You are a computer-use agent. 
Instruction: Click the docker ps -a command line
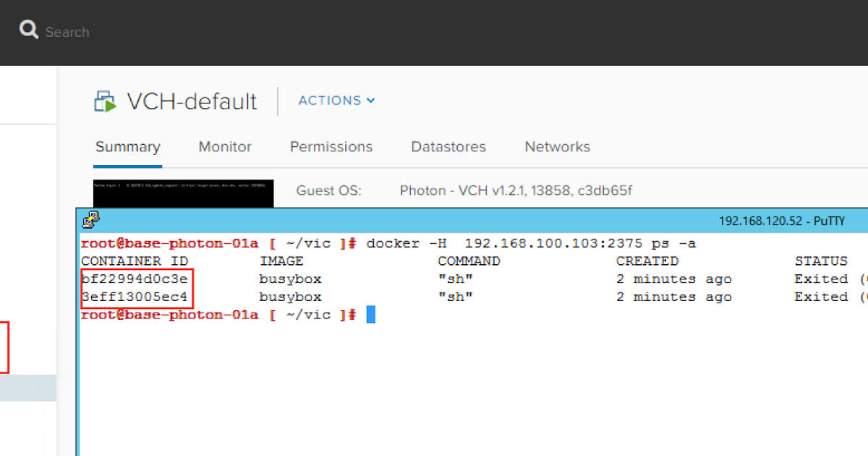pyautogui.click(x=531, y=243)
